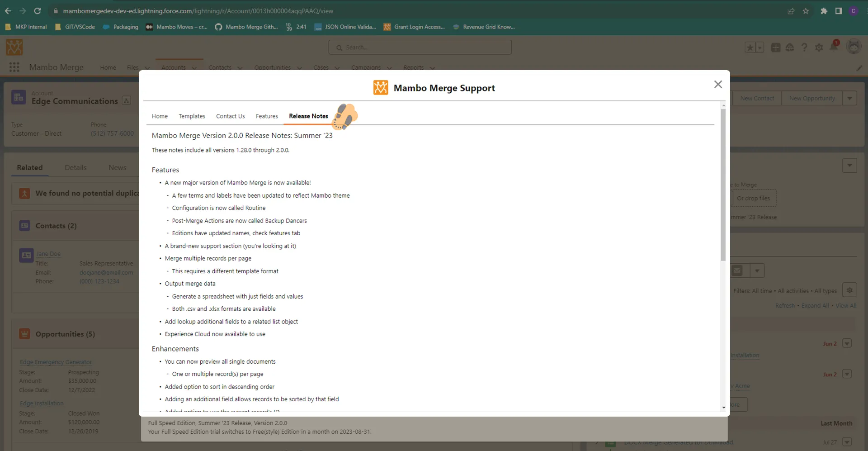Screen dimensions: 868x451
Task: Open the Global Actions plus icon
Action: (x=776, y=47)
